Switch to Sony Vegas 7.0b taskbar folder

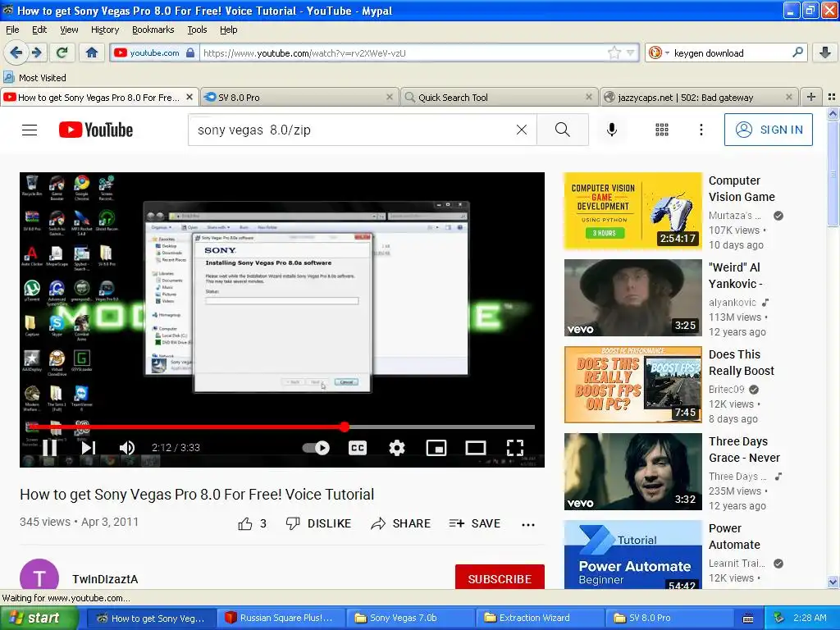pos(410,618)
